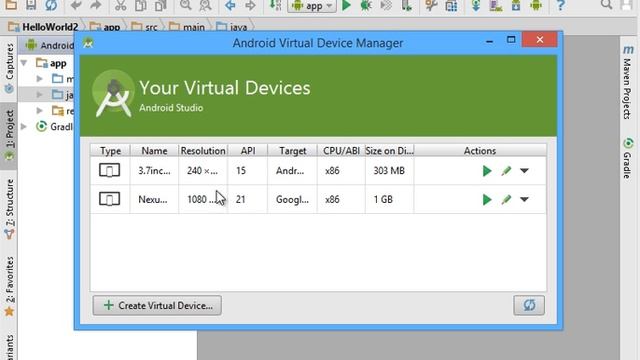The image size is (640, 360).
Task: Click the Help question mark icon
Action: 561,5
